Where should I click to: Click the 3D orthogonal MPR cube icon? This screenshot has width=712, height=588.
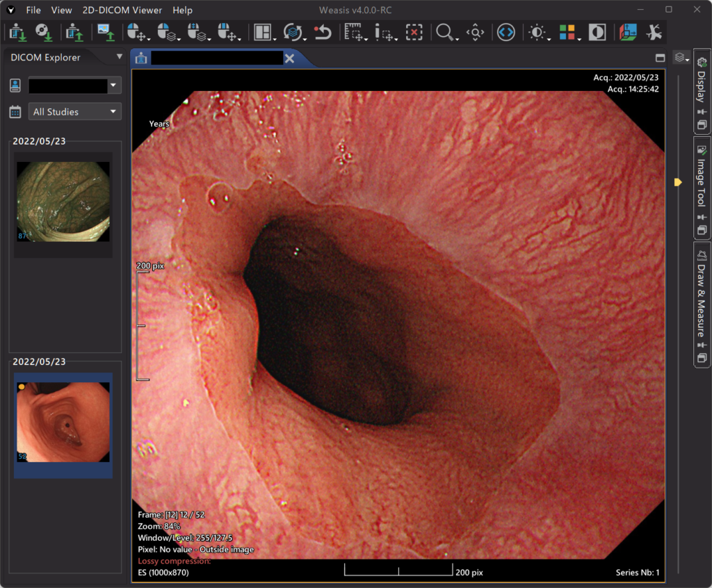pyautogui.click(x=628, y=33)
